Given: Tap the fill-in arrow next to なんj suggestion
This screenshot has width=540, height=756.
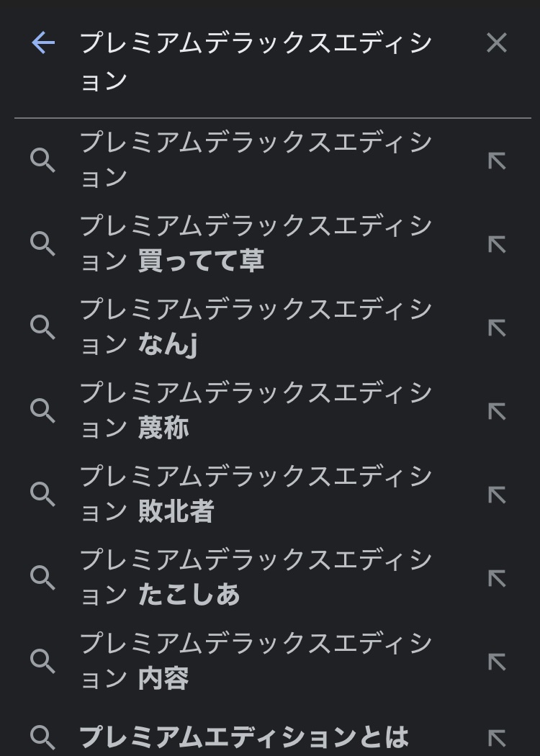Looking at the screenshot, I should coord(497,328).
